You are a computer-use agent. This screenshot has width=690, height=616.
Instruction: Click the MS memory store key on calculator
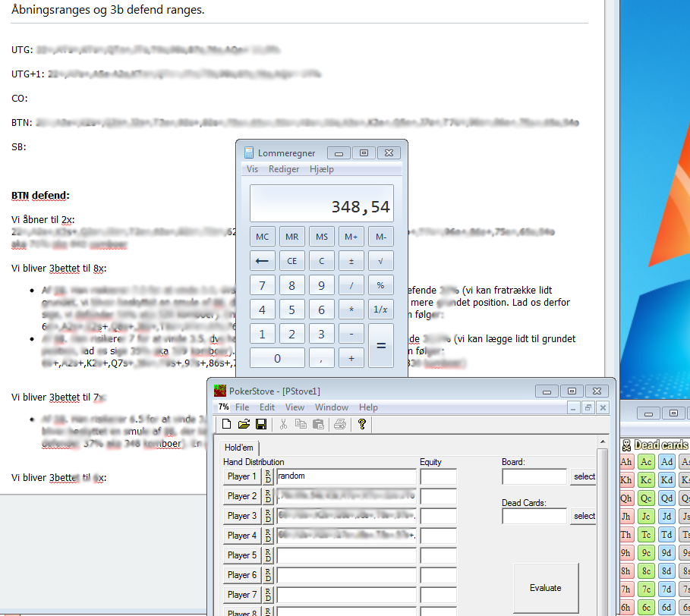tap(322, 237)
